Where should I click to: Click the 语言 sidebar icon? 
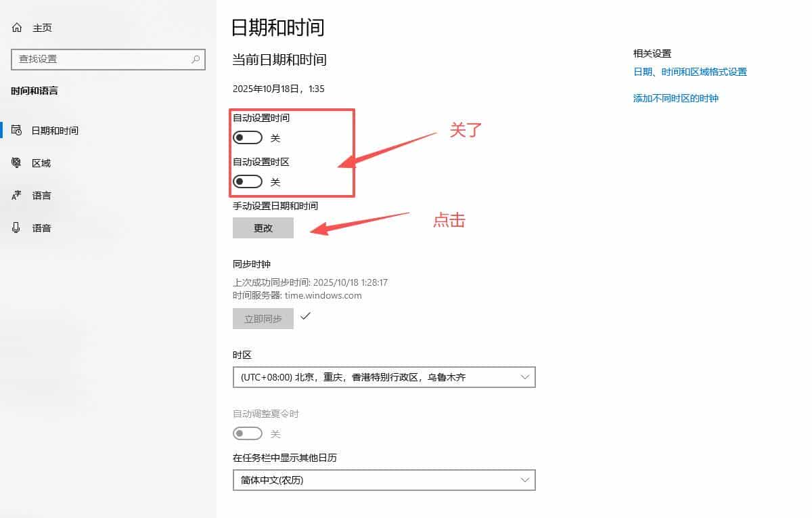tap(16, 195)
